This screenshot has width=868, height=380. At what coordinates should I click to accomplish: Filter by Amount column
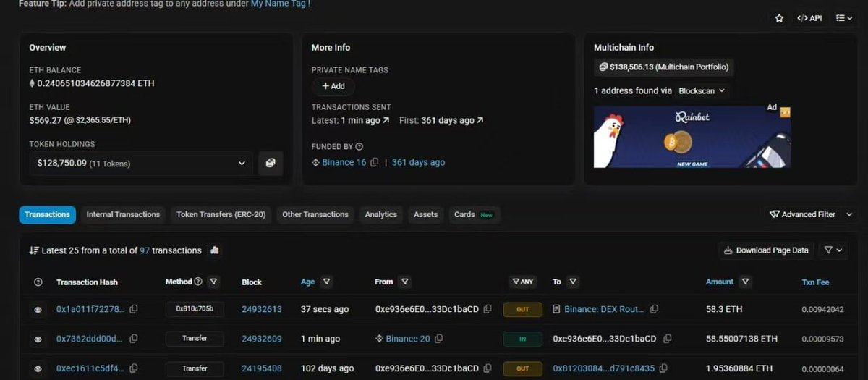coord(746,282)
